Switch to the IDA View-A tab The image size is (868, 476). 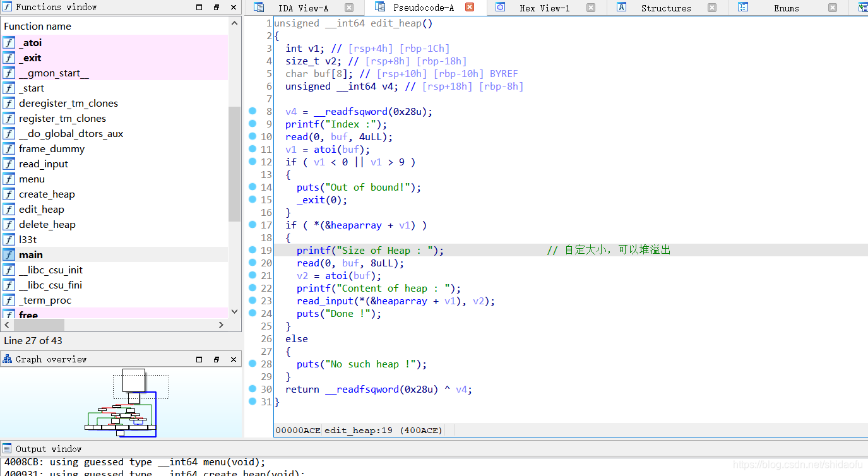(x=303, y=8)
